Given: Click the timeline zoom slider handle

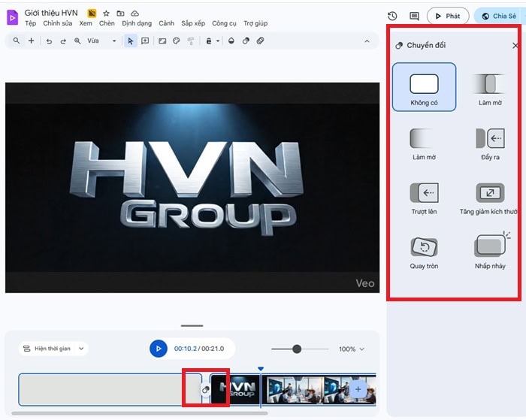Looking at the screenshot, I should click(x=297, y=349).
